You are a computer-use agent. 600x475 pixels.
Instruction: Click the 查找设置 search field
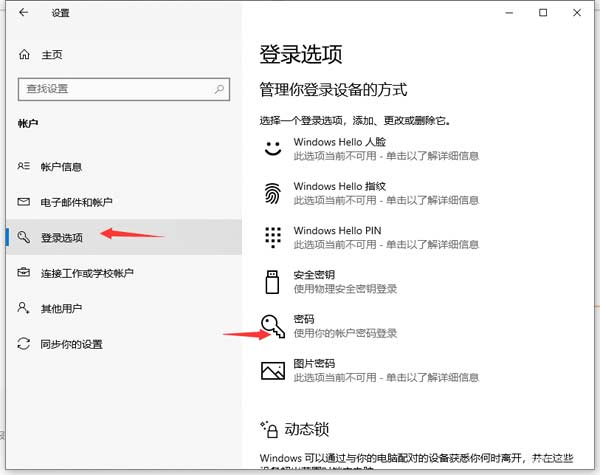(x=124, y=90)
